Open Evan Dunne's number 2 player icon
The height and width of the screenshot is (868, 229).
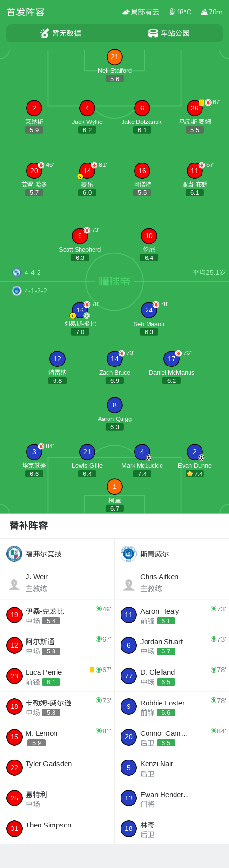point(194,452)
